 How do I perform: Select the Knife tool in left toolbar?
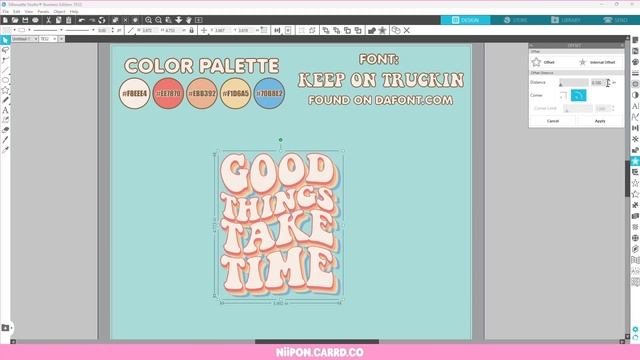(x=5, y=140)
